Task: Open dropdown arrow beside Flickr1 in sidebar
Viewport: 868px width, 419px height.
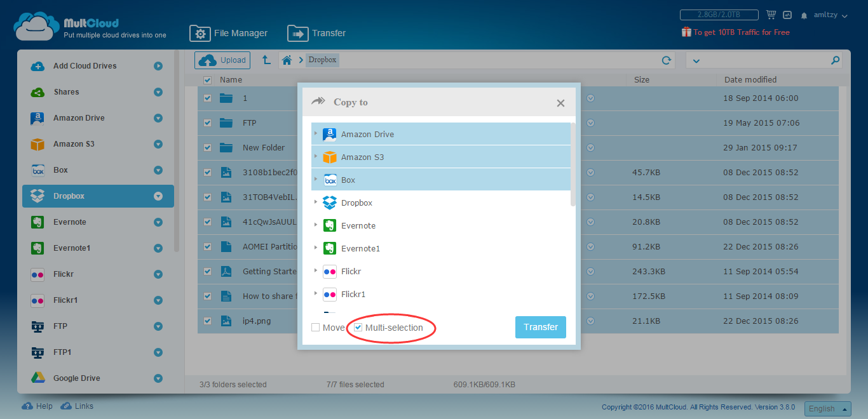Action: tap(158, 300)
